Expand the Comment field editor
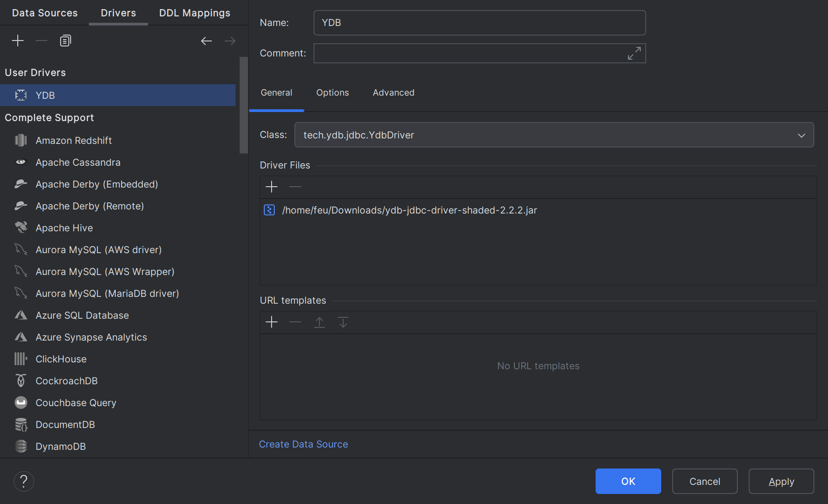This screenshot has height=504, width=828. pyautogui.click(x=634, y=53)
